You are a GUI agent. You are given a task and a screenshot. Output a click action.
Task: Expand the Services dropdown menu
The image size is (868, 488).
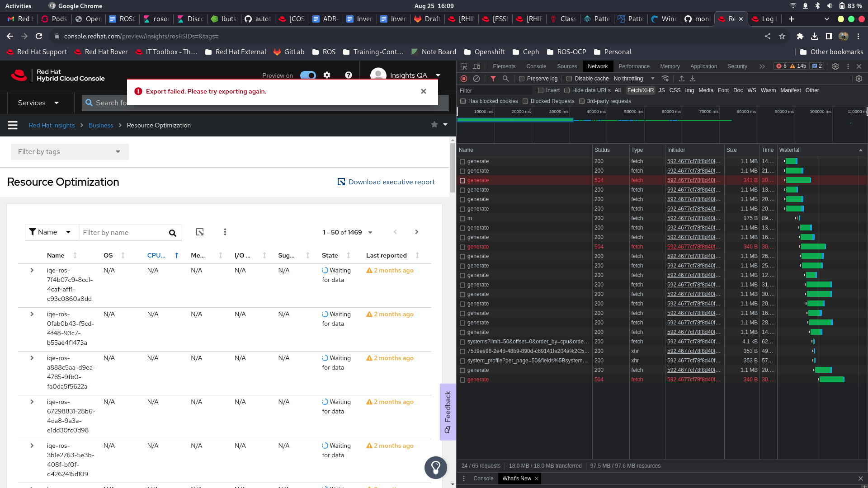point(38,103)
